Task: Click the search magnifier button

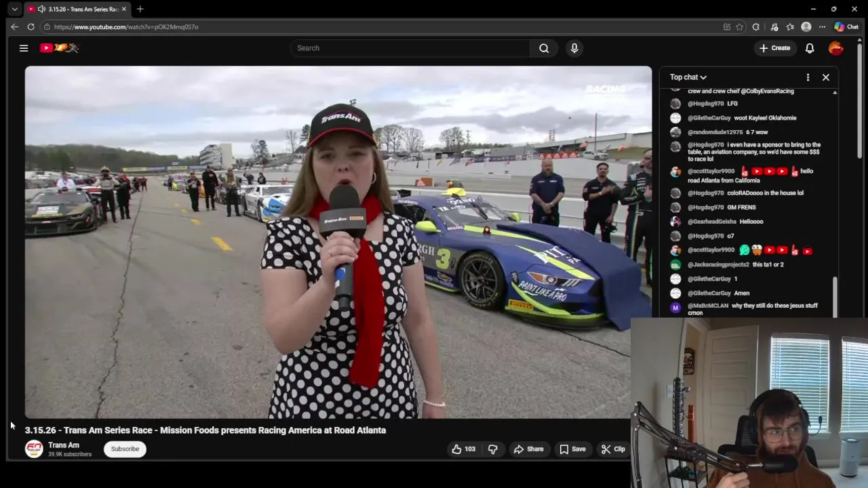Action: tap(544, 48)
